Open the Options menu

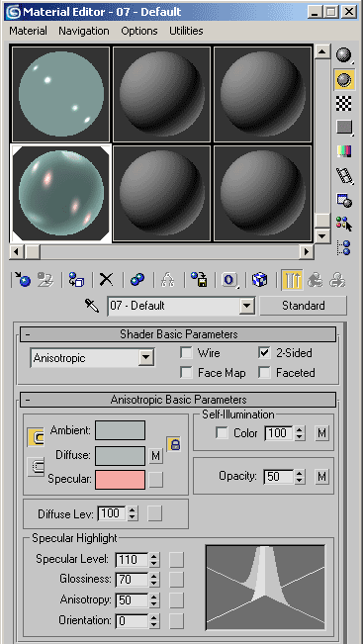coord(139,31)
